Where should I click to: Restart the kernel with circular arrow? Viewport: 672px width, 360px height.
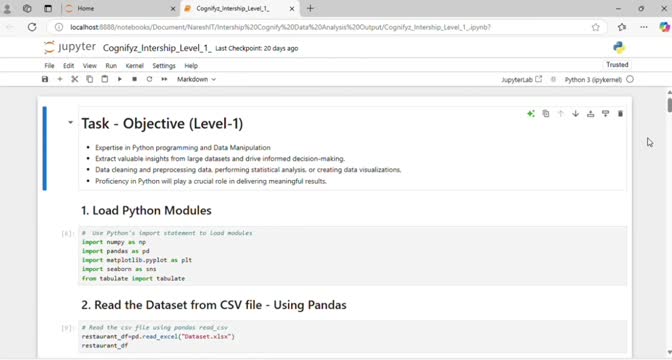pyautogui.click(x=149, y=79)
